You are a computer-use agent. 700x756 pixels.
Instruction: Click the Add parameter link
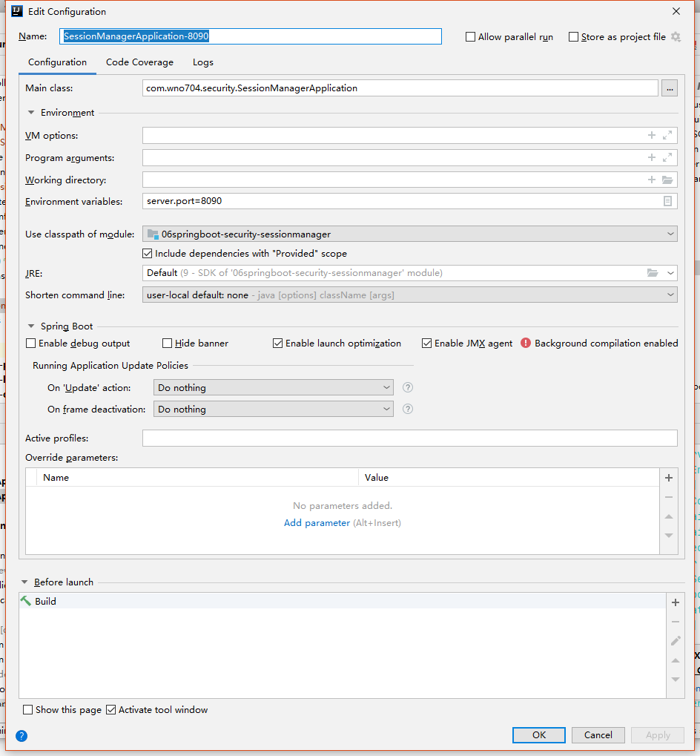pyautogui.click(x=317, y=523)
